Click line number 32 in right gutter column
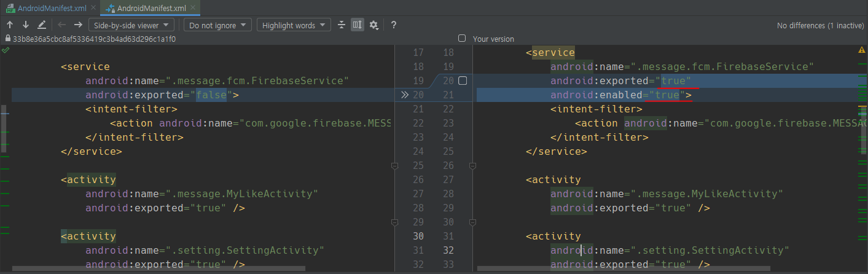 [448, 250]
